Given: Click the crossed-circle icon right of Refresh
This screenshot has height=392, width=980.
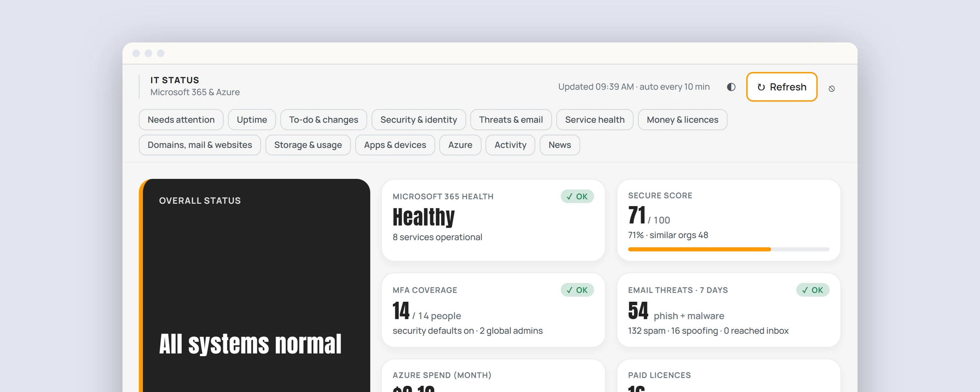Looking at the screenshot, I should [832, 89].
